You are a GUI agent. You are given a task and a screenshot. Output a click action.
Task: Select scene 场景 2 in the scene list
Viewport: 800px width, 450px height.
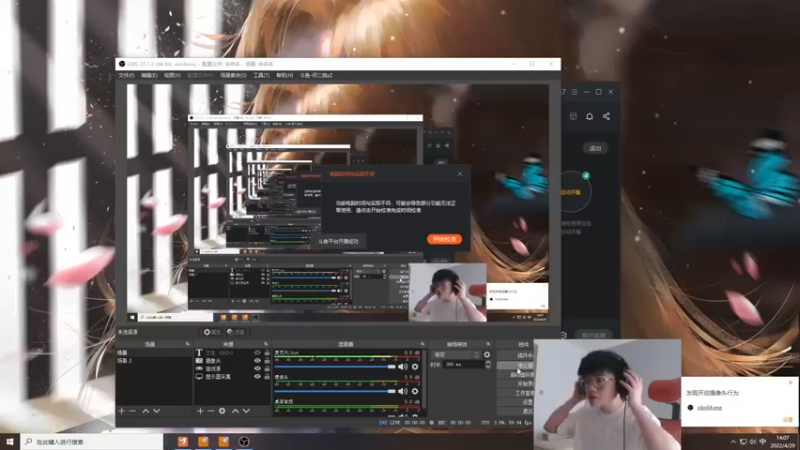click(154, 360)
